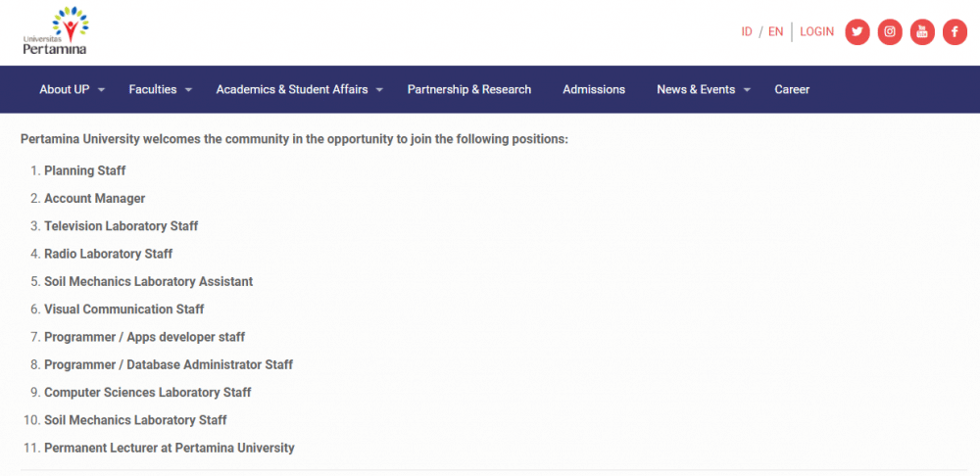Expand the About UP dropdown arrow
Viewport: 980px width, 476px height.
click(102, 90)
